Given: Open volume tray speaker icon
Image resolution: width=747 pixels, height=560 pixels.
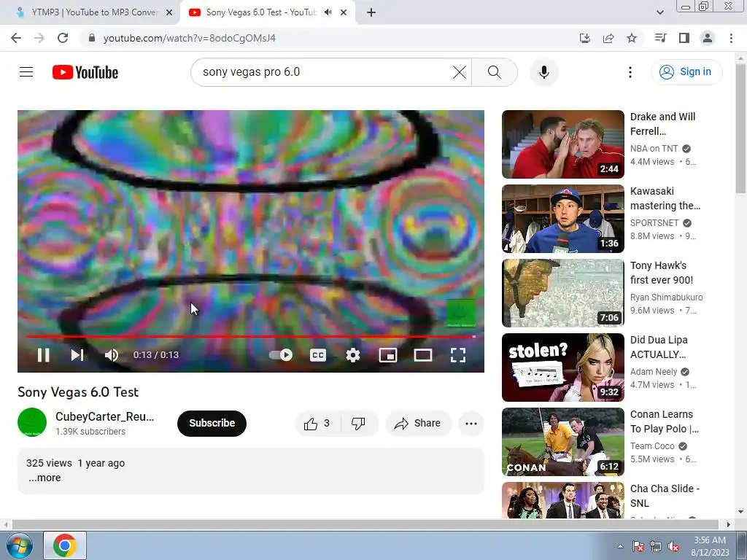Looking at the screenshot, I should coord(673,546).
